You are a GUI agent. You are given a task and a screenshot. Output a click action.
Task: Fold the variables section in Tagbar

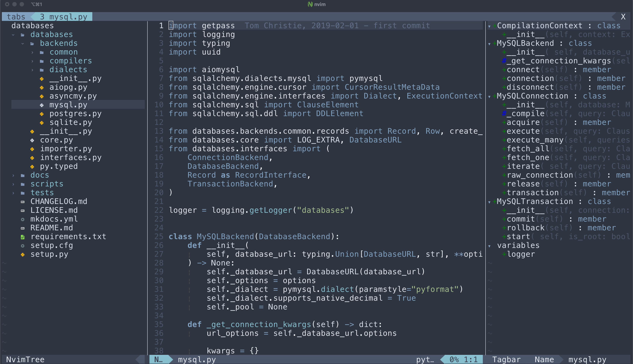489,246
